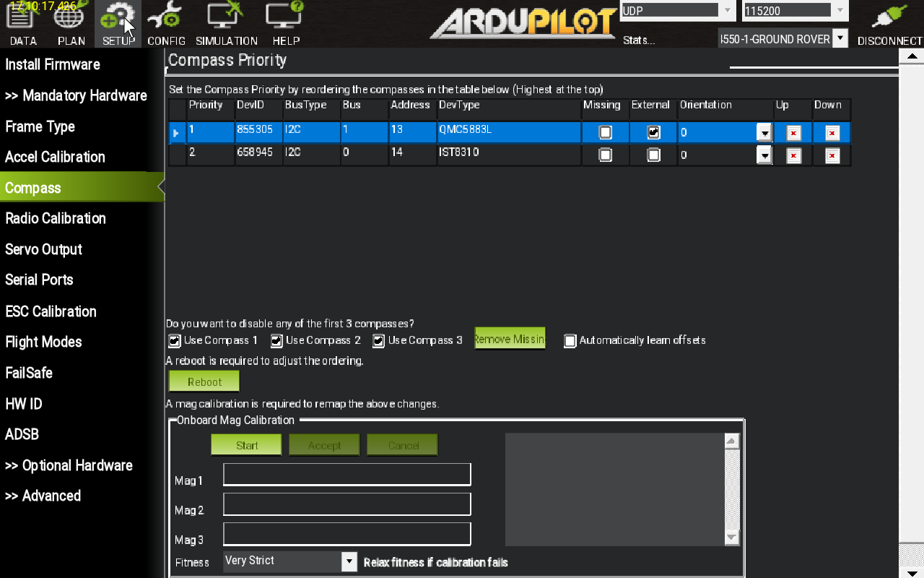The width and height of the screenshot is (924, 578).
Task: Click the ArduPilot logo
Action: pyautogui.click(x=524, y=23)
